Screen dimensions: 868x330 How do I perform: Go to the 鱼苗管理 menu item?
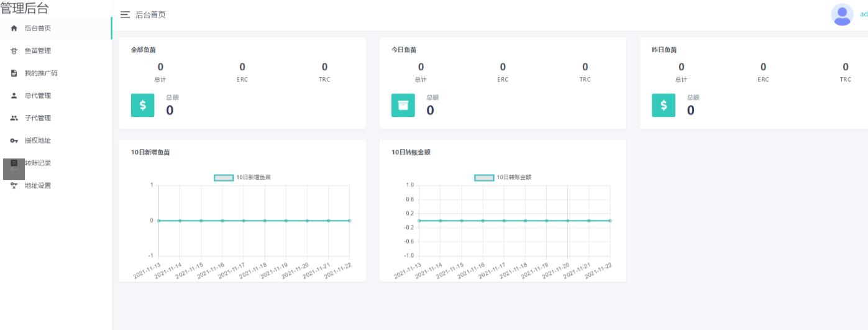(x=38, y=51)
